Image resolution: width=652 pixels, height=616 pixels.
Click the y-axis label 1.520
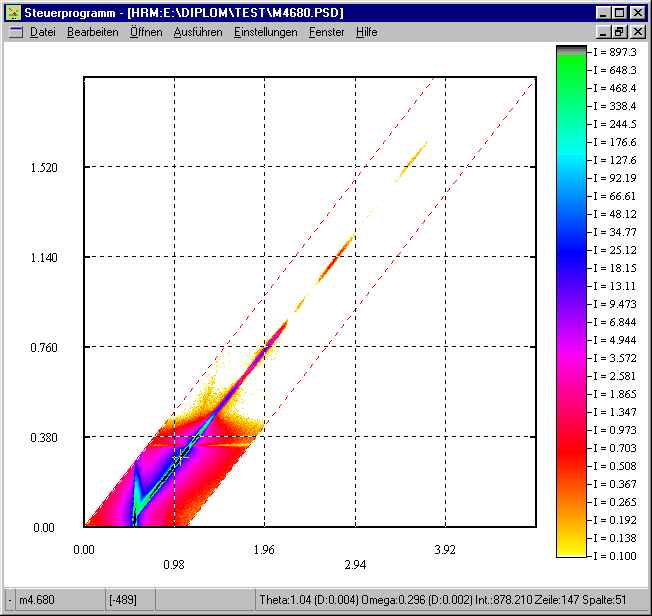tap(44, 168)
